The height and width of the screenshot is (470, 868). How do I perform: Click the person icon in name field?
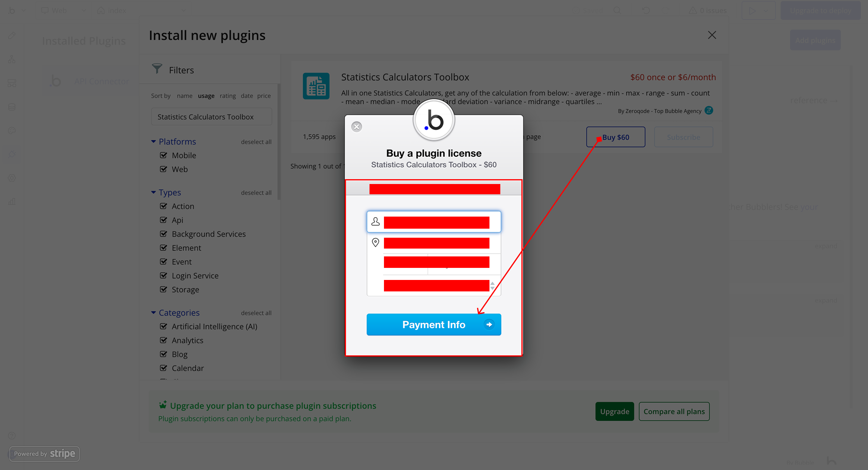[x=375, y=221]
